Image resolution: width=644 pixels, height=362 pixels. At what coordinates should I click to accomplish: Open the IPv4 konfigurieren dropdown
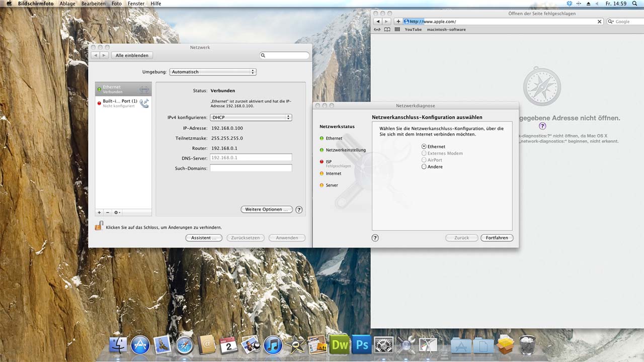pos(251,118)
